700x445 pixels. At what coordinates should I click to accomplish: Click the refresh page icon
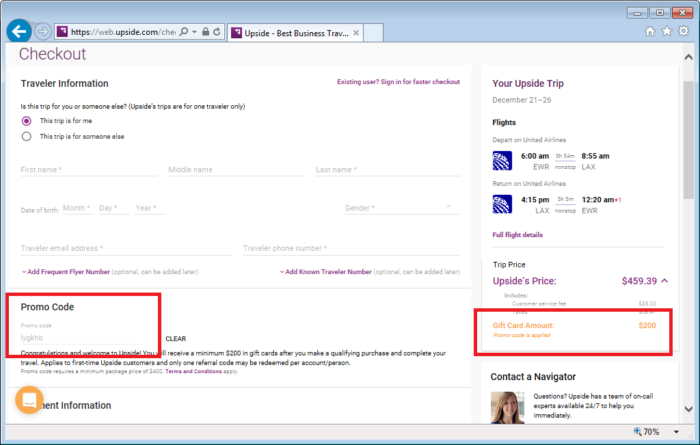[217, 32]
